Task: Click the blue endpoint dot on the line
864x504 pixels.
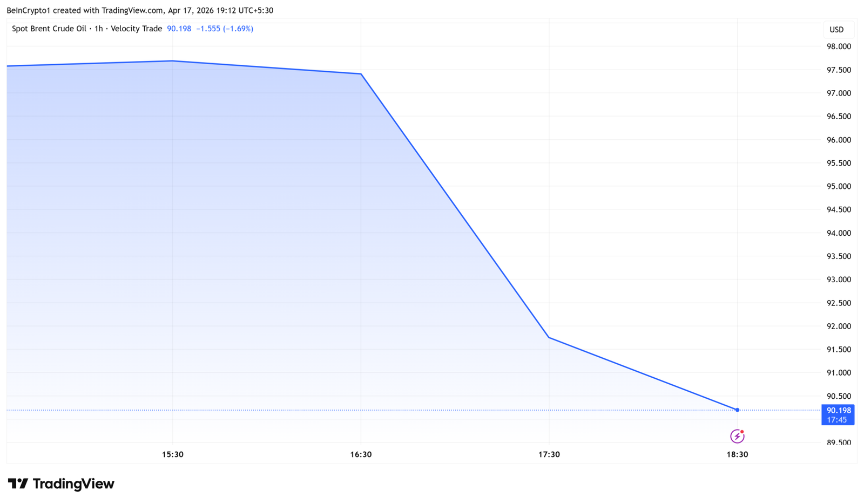Action: [737, 410]
